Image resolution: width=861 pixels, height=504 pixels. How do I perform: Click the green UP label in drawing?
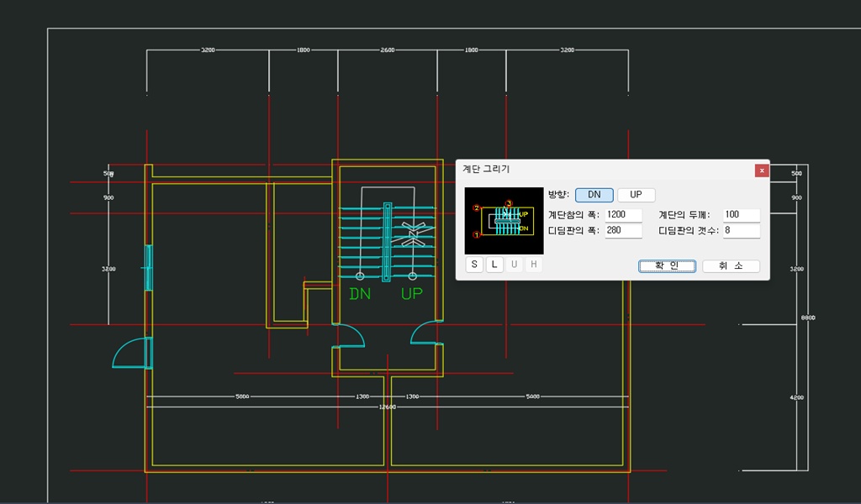pyautogui.click(x=412, y=294)
